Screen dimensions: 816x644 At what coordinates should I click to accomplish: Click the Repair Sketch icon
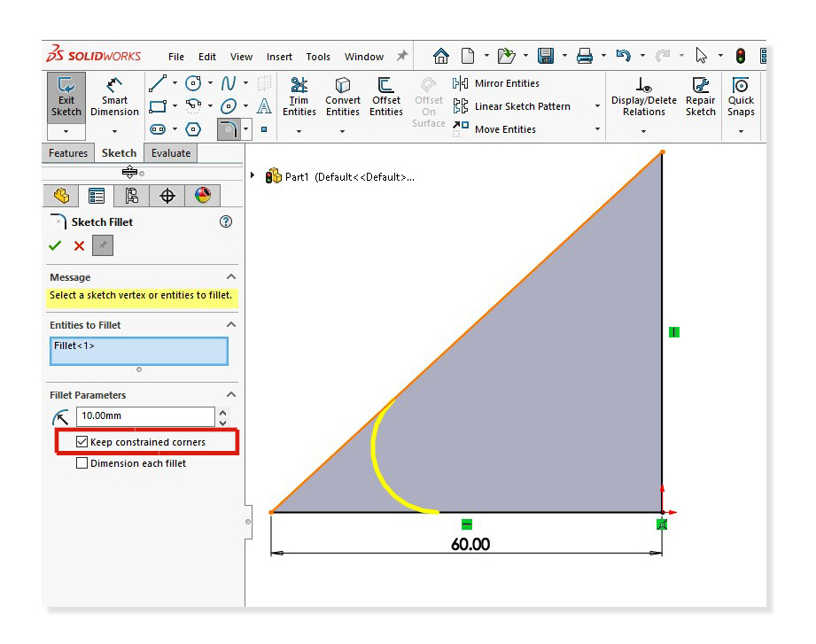pos(700,97)
